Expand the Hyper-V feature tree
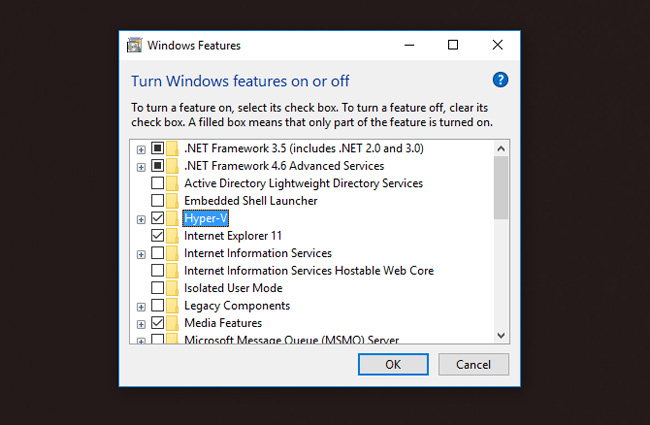650x425 pixels. pyautogui.click(x=141, y=219)
